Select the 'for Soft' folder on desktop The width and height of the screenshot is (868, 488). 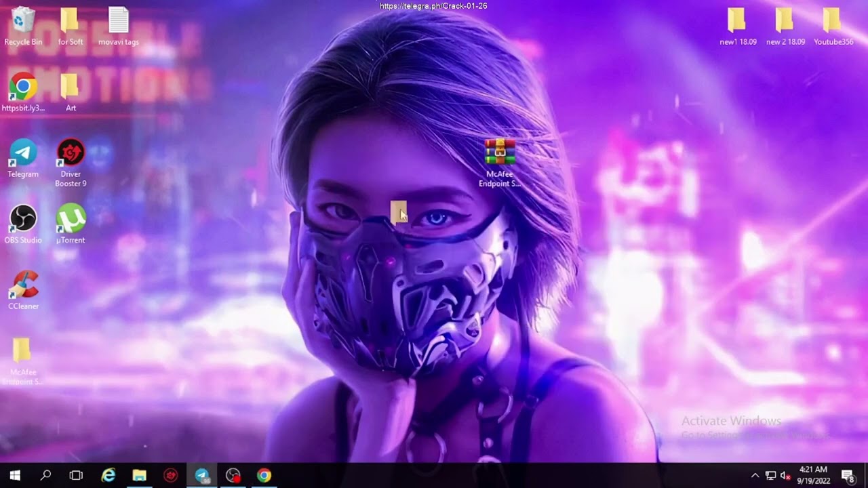(x=71, y=26)
